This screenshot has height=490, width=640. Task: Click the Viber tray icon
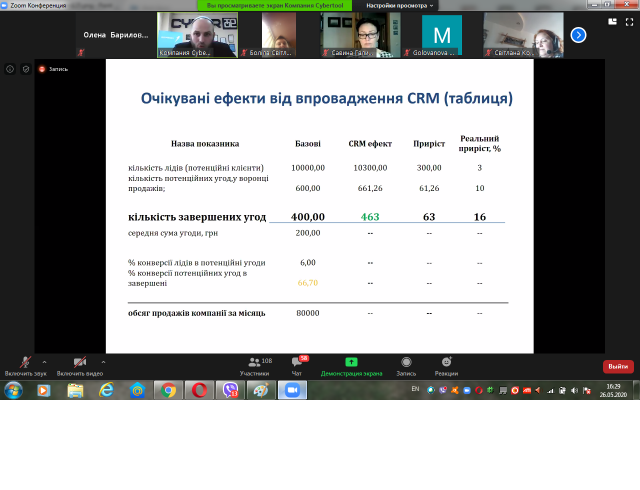coord(443,391)
